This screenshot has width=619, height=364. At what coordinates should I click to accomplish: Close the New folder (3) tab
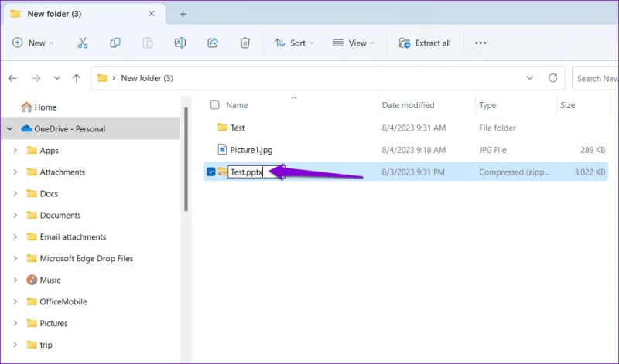tap(152, 14)
